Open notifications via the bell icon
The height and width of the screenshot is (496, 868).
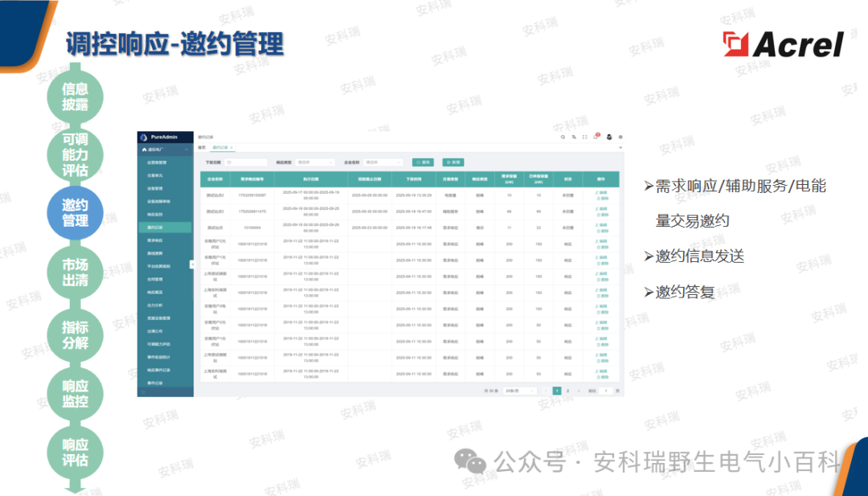596,137
